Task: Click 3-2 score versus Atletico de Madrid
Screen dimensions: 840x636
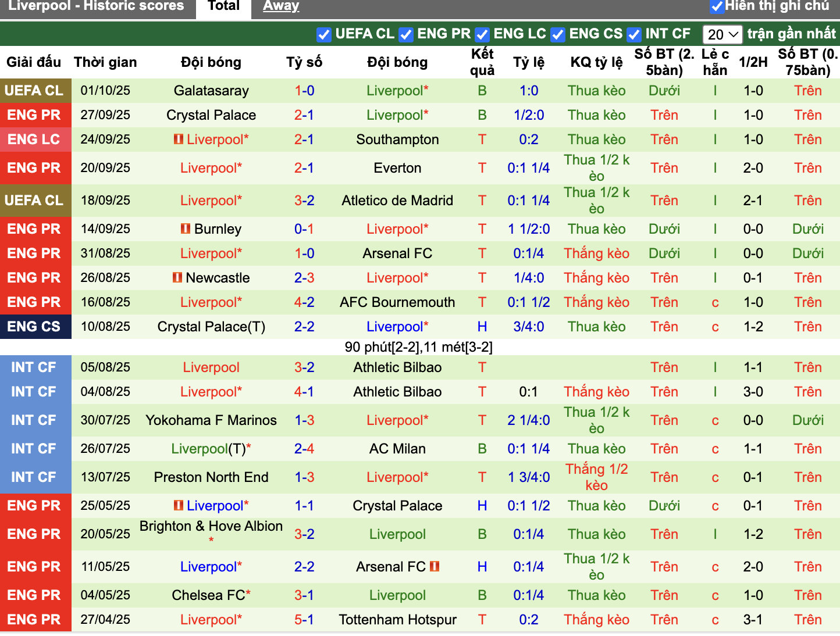Action: click(304, 201)
